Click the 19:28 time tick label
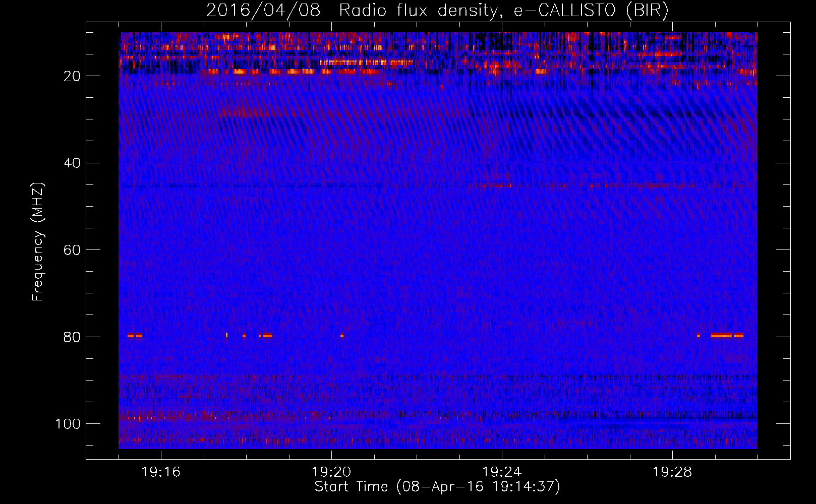This screenshot has height=504, width=816. 672,472
